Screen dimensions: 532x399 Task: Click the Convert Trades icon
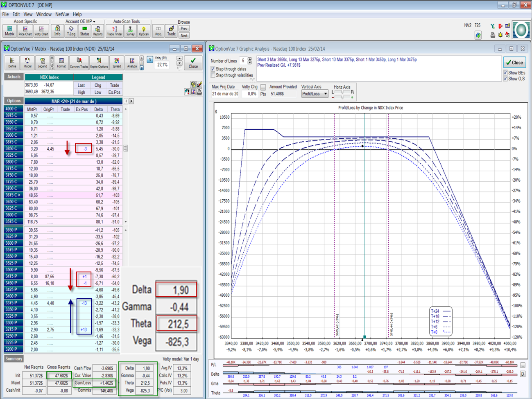pyautogui.click(x=79, y=63)
